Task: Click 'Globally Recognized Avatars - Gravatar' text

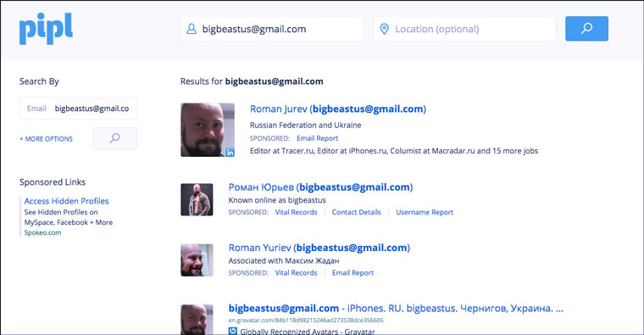Action: click(x=308, y=332)
